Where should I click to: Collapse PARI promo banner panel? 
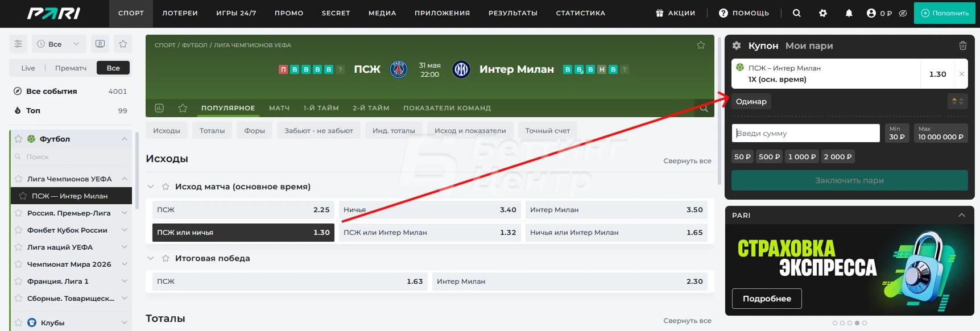click(x=962, y=215)
